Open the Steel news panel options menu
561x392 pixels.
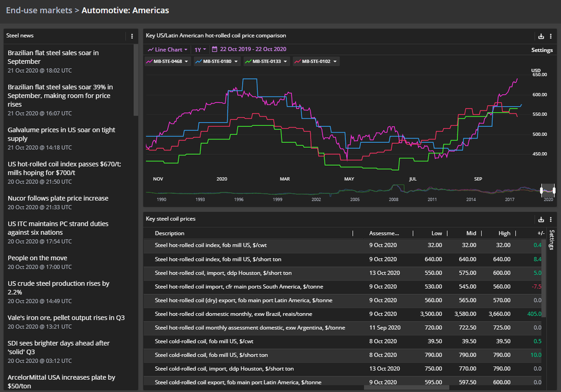(x=132, y=36)
